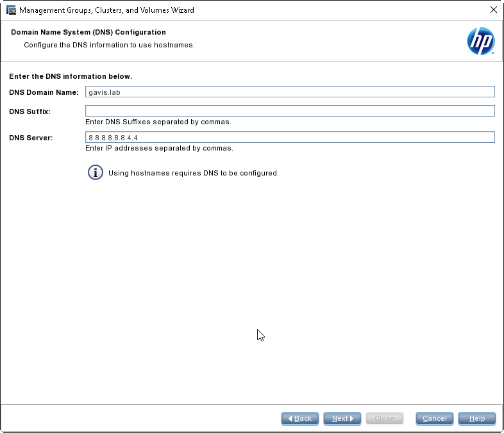This screenshot has width=504, height=433.
Task: Click the disabled Close button
Action: 385,418
